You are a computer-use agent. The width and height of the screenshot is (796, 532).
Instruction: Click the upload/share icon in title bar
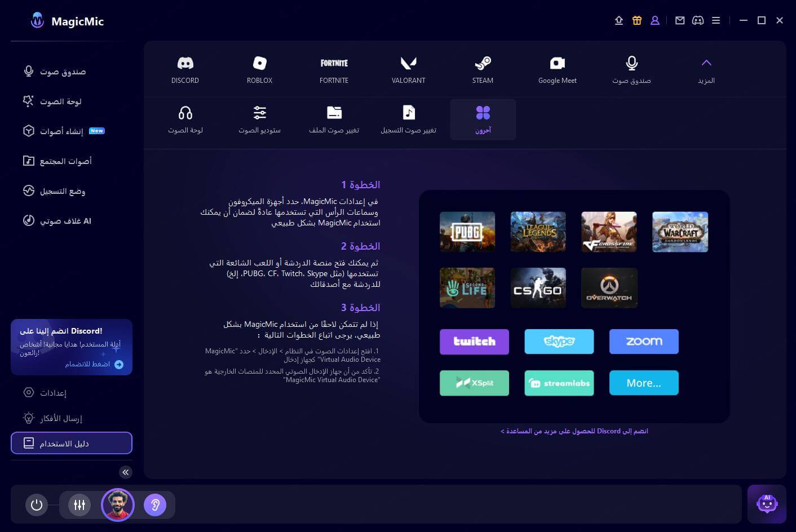[619, 20]
